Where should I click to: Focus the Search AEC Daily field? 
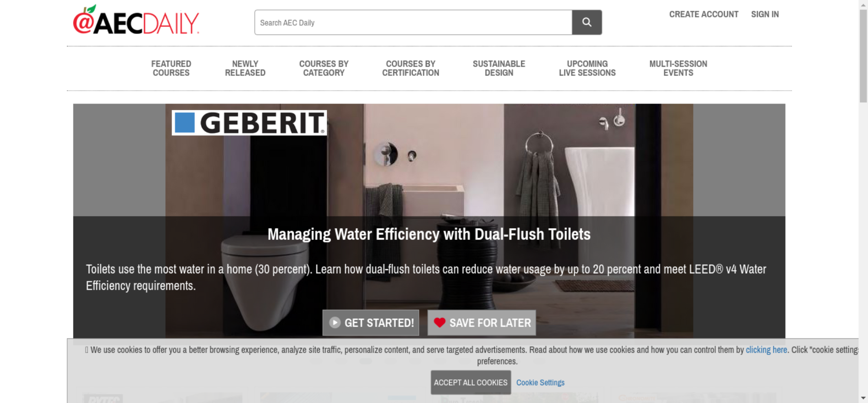(413, 22)
